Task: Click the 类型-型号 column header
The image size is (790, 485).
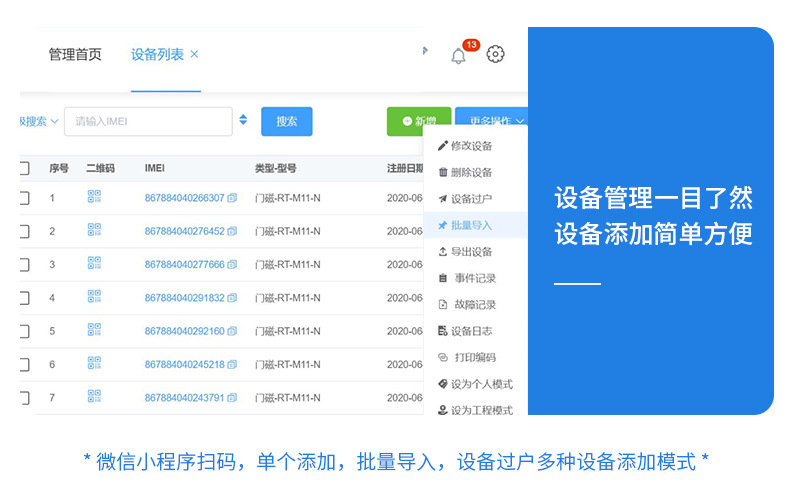Action: point(276,168)
